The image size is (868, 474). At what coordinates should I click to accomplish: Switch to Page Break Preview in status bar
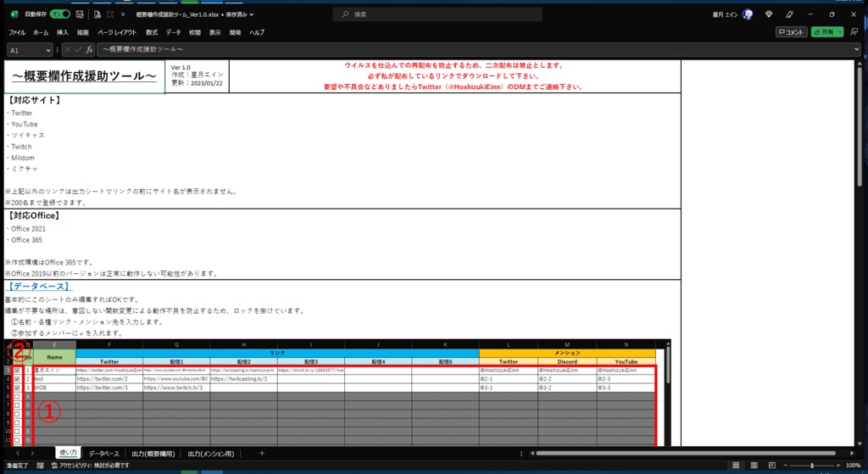click(771, 466)
